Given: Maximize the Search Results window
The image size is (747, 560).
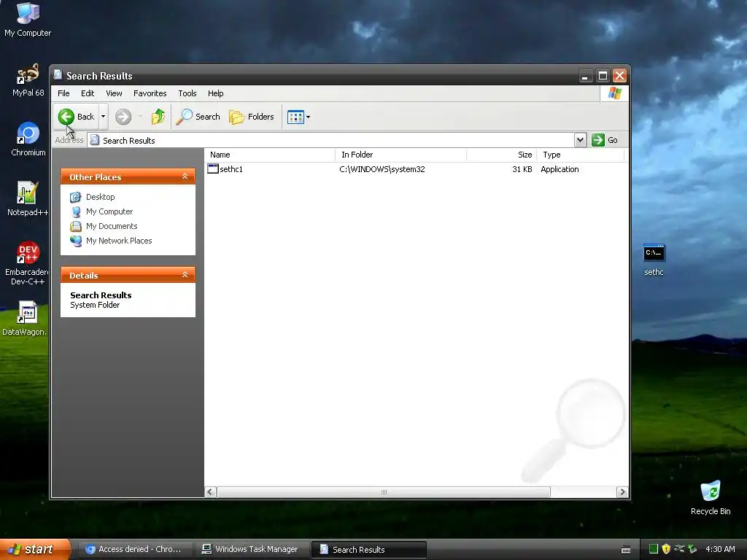Looking at the screenshot, I should point(603,76).
